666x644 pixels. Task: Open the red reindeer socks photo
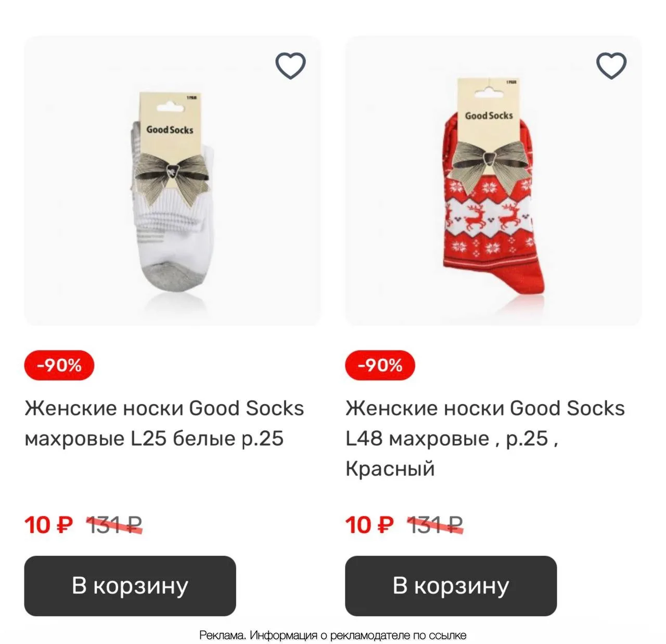tap(493, 181)
